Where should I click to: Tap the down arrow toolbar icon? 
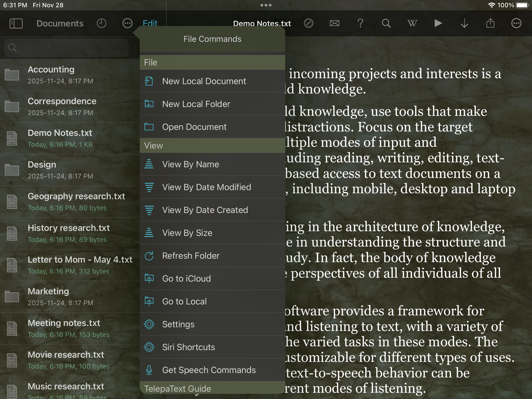point(464,23)
